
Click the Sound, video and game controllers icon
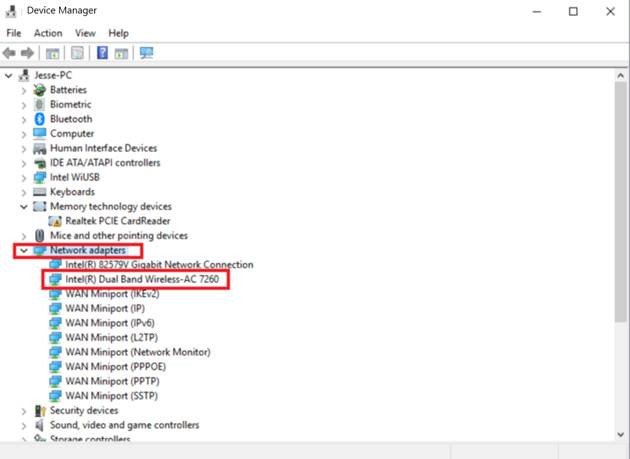39,425
